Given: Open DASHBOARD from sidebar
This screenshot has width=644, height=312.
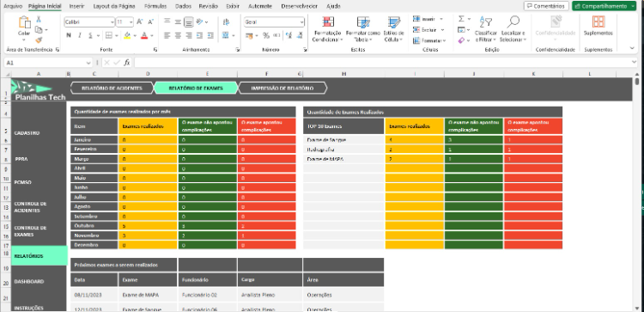Looking at the screenshot, I should pos(28,282).
